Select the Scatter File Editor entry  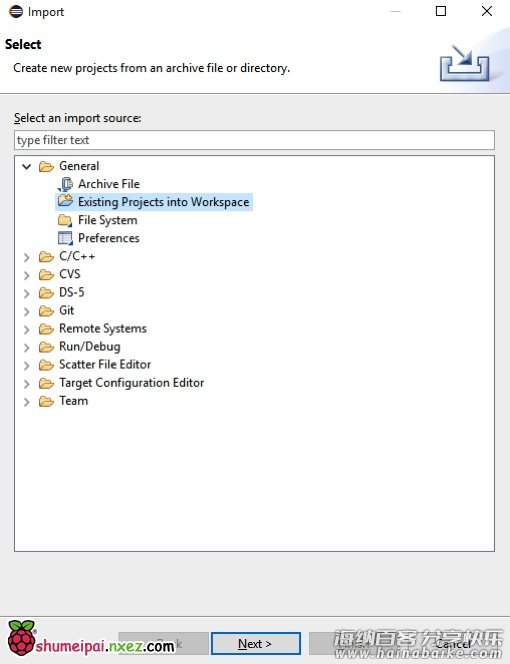click(105, 364)
